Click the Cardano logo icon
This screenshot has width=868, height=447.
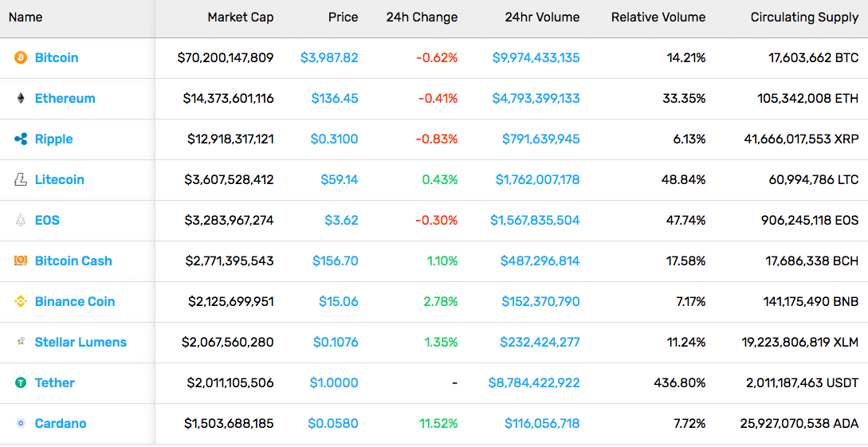coord(21,423)
